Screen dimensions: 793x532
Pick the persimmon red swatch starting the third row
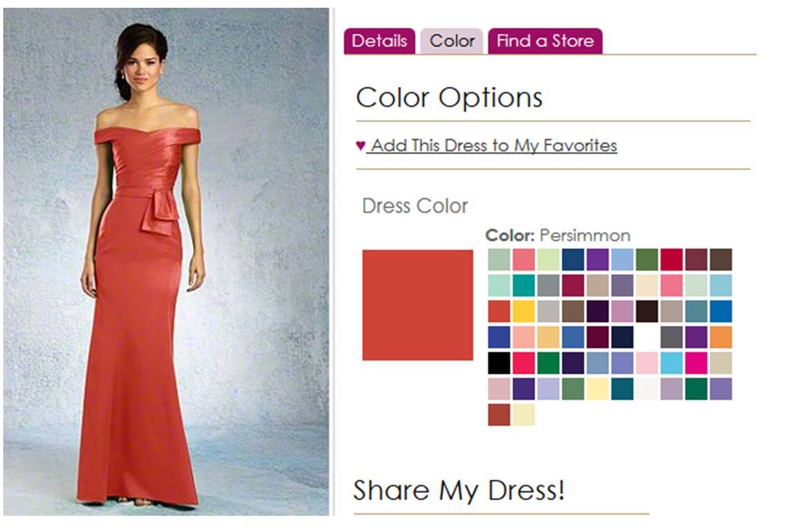[499, 311]
